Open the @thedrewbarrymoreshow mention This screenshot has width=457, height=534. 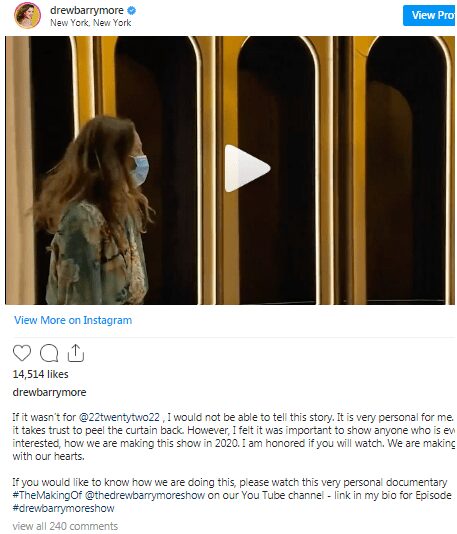click(145, 495)
